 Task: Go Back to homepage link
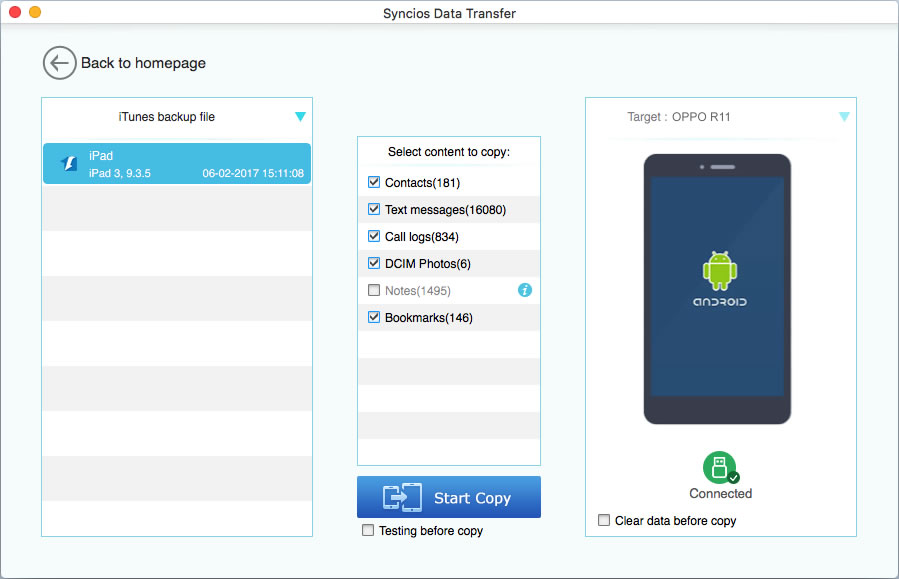pyautogui.click(x=143, y=63)
